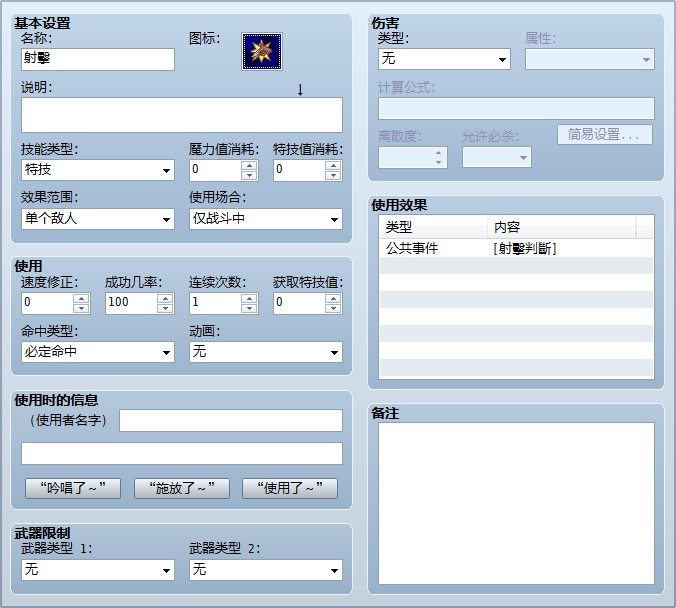The image size is (676, 608).
Task: Open the skill icon picker image
Action: coord(262,52)
